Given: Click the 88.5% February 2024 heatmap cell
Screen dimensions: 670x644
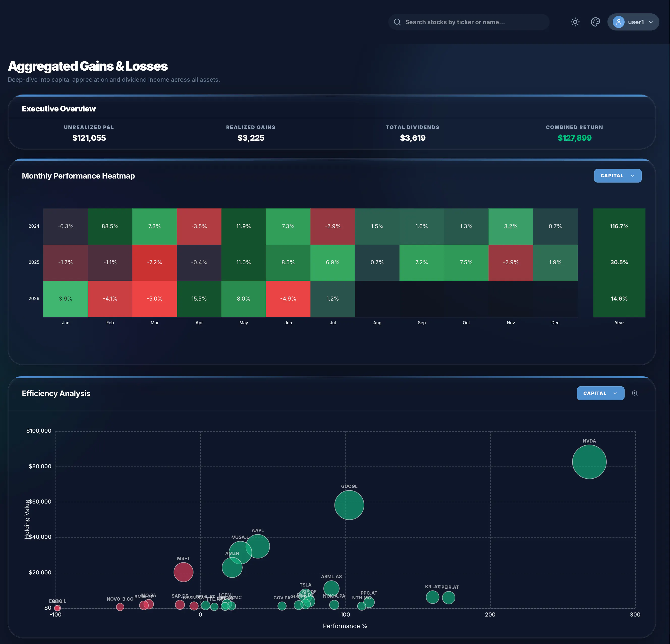Looking at the screenshot, I should (110, 226).
